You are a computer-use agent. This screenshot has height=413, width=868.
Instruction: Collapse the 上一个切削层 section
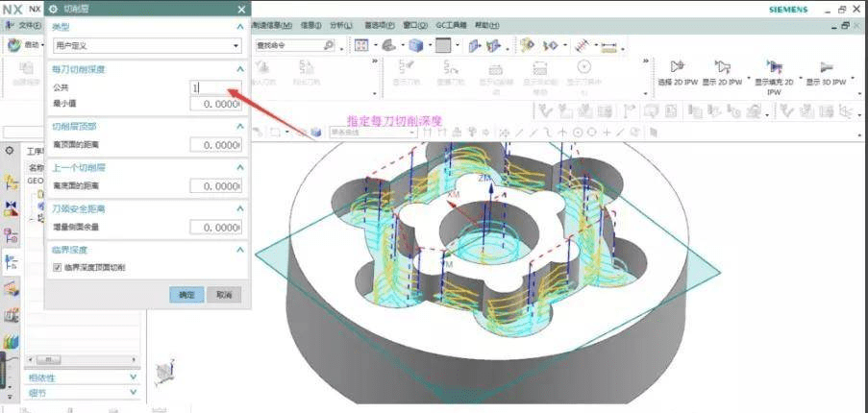tap(239, 167)
